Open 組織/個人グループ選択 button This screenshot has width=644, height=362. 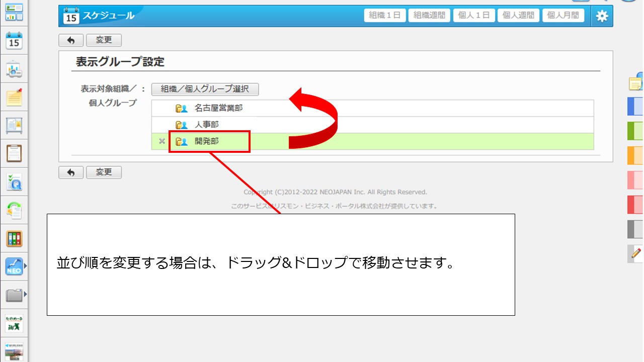[x=205, y=89]
